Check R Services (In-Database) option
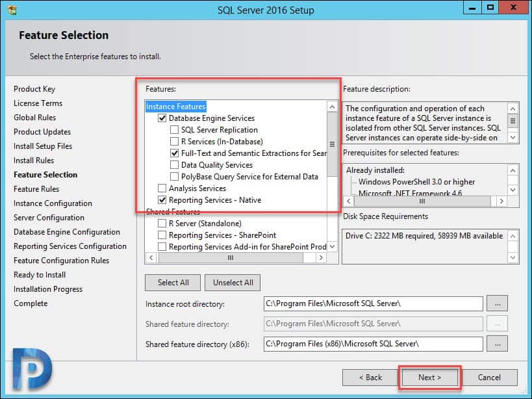Image resolution: width=532 pixels, height=399 pixels. tap(174, 141)
